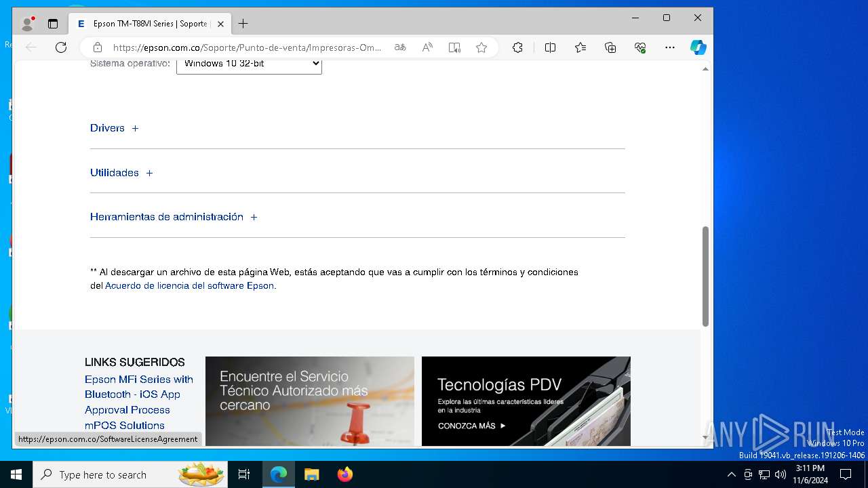
Task: Enter Immersive Reader icon
Action: (454, 47)
